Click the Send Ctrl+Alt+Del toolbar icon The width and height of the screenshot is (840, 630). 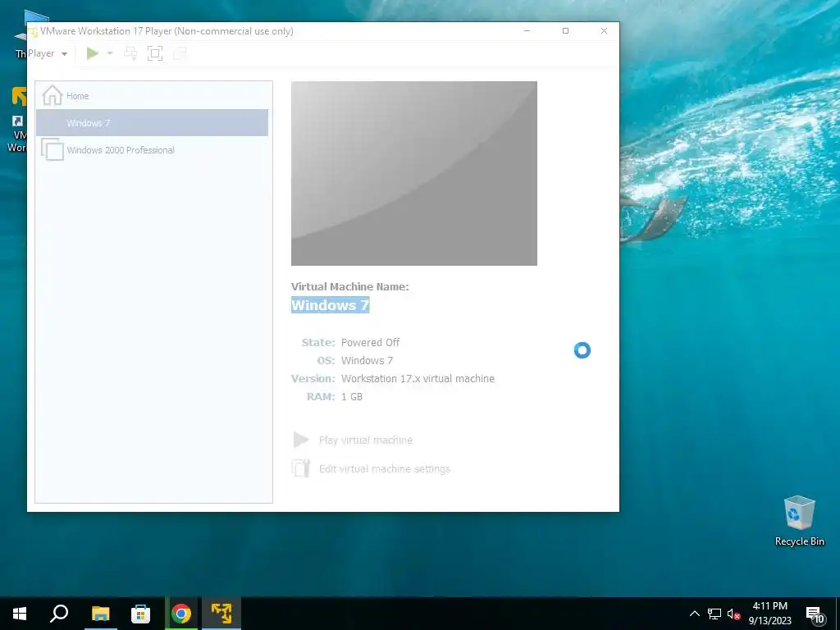[130, 53]
